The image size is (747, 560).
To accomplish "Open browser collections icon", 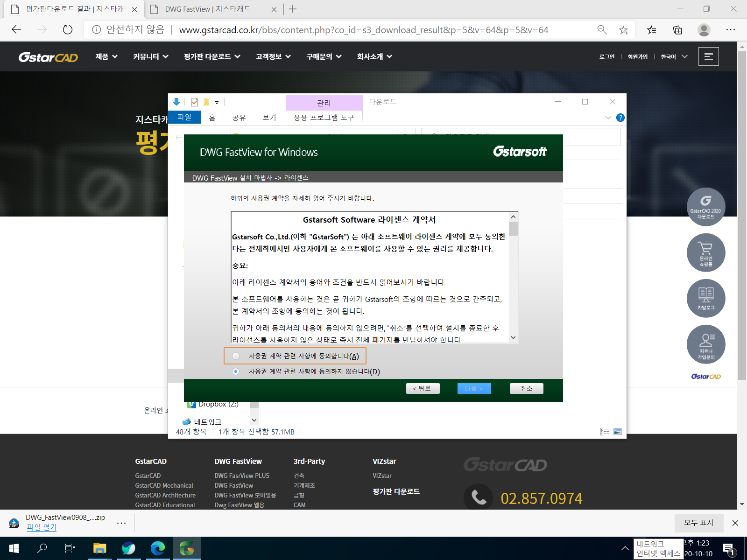I will click(677, 30).
